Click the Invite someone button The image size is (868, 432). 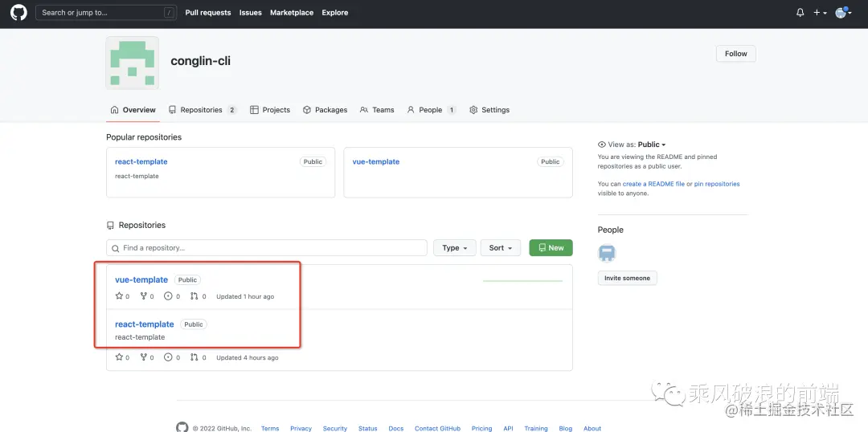pos(627,278)
